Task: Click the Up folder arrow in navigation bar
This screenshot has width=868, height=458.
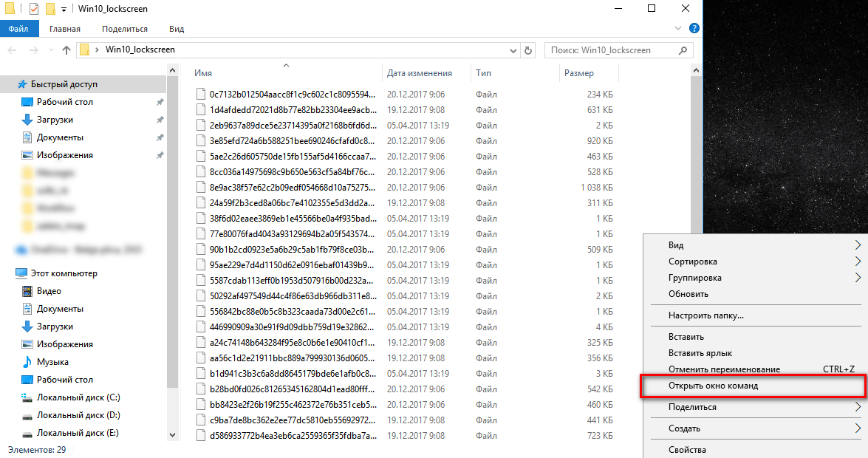Action: (x=66, y=50)
